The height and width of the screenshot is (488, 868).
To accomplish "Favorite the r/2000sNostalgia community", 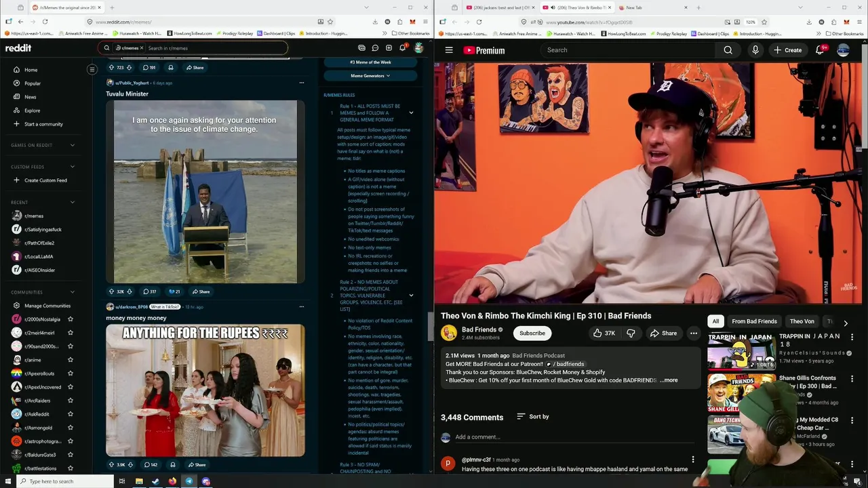I will tap(71, 319).
